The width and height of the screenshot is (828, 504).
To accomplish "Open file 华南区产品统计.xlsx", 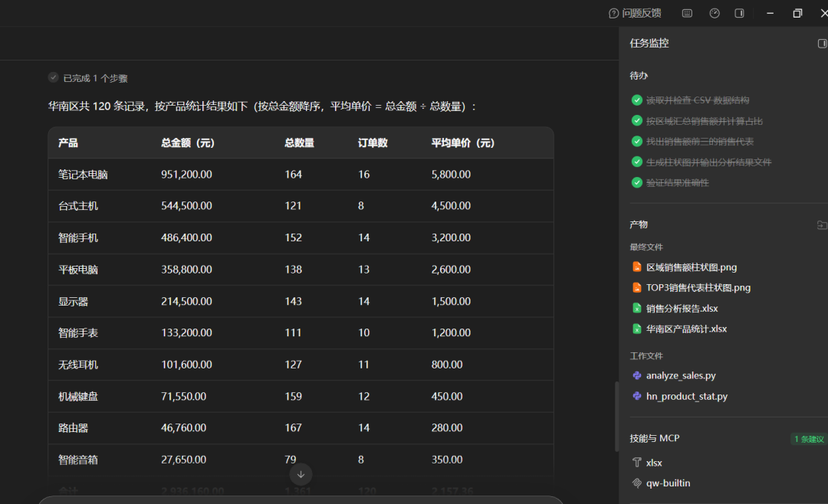I will coord(686,329).
